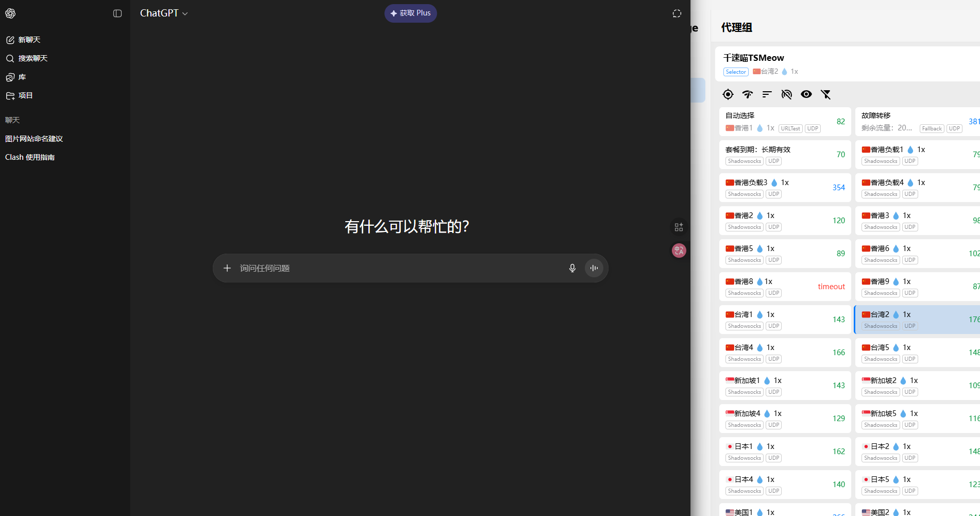Open 库 library in the sidebar
This screenshot has height=516, width=980.
point(22,77)
